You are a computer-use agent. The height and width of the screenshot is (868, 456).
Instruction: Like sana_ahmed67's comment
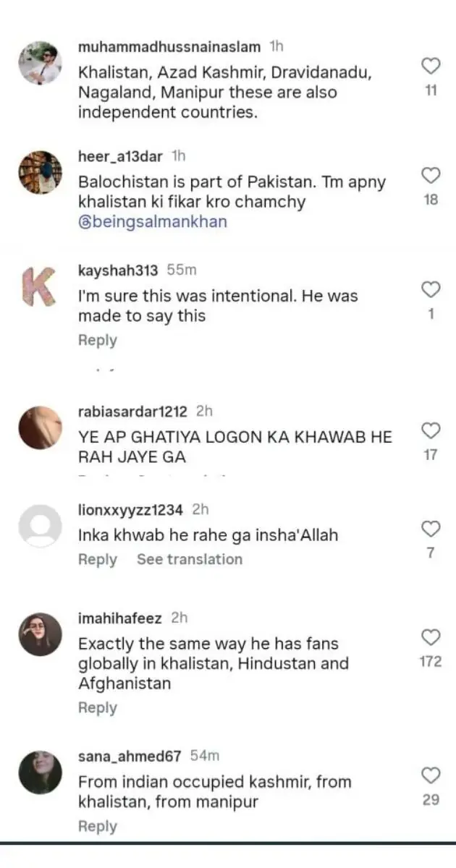(431, 775)
